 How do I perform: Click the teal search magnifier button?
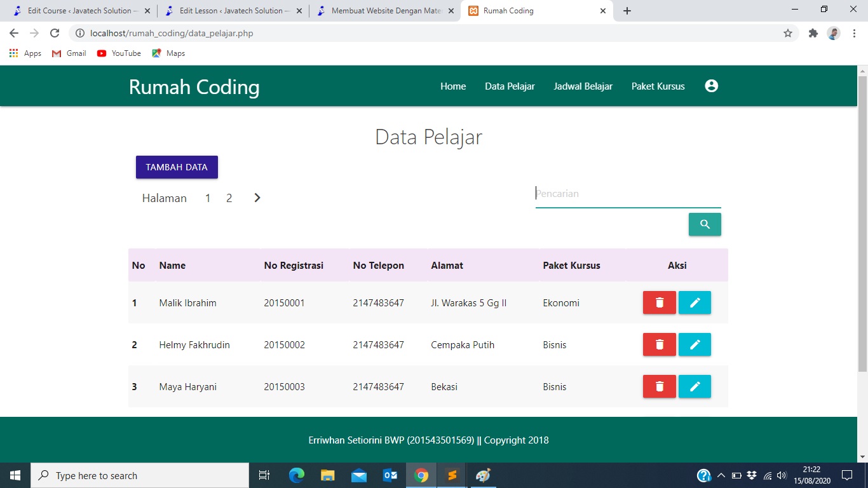[x=705, y=224]
